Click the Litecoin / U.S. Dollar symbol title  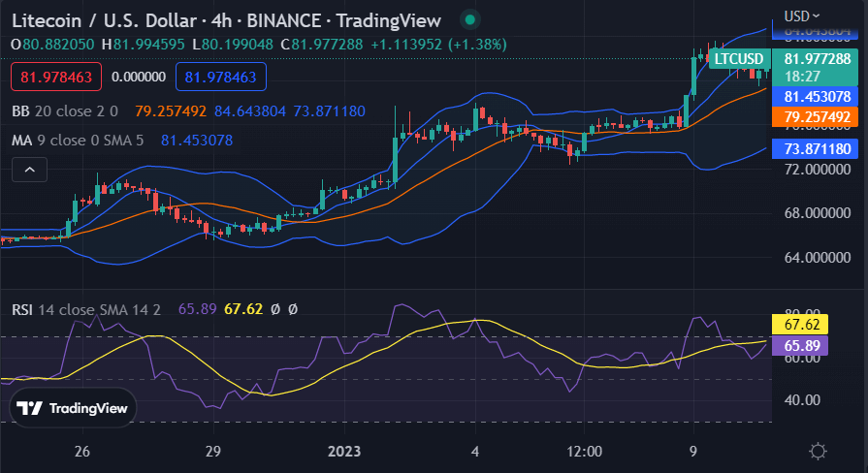pyautogui.click(x=104, y=21)
